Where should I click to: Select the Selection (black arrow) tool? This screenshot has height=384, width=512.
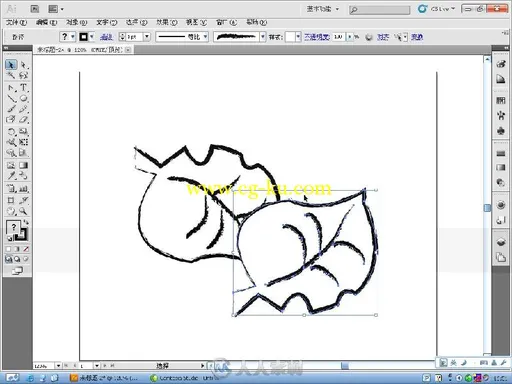[11, 64]
